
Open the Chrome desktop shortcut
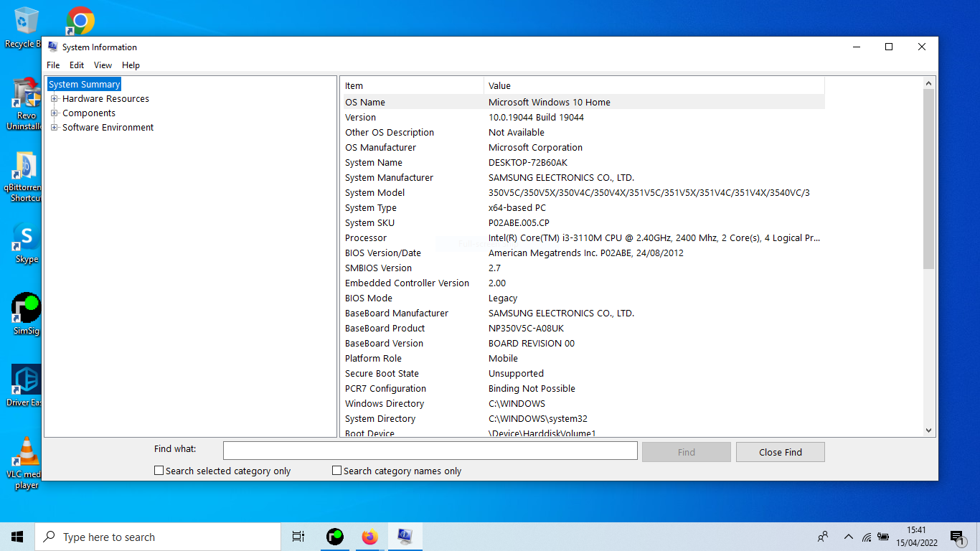pos(80,21)
